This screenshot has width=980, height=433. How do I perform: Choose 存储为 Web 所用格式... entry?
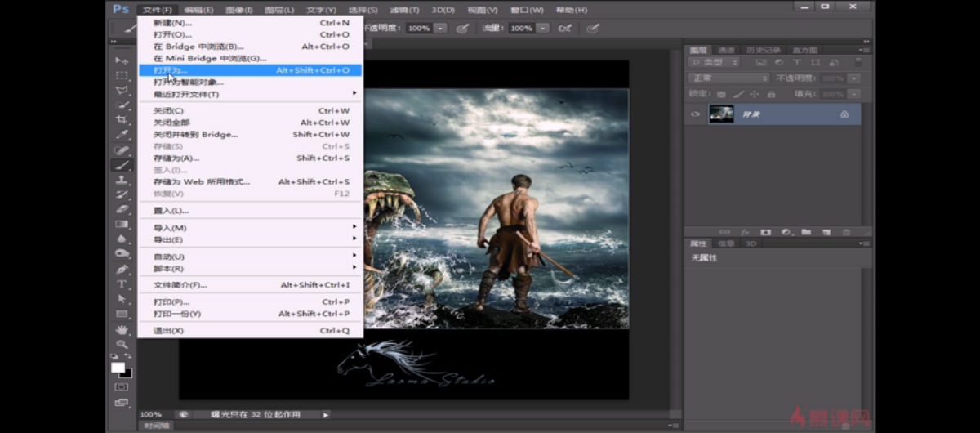point(250,181)
